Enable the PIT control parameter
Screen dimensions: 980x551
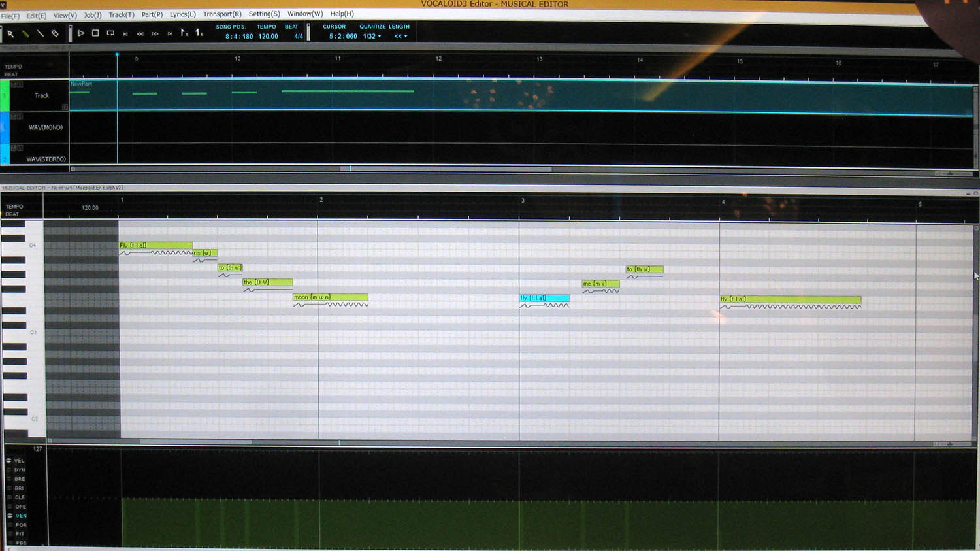9,534
